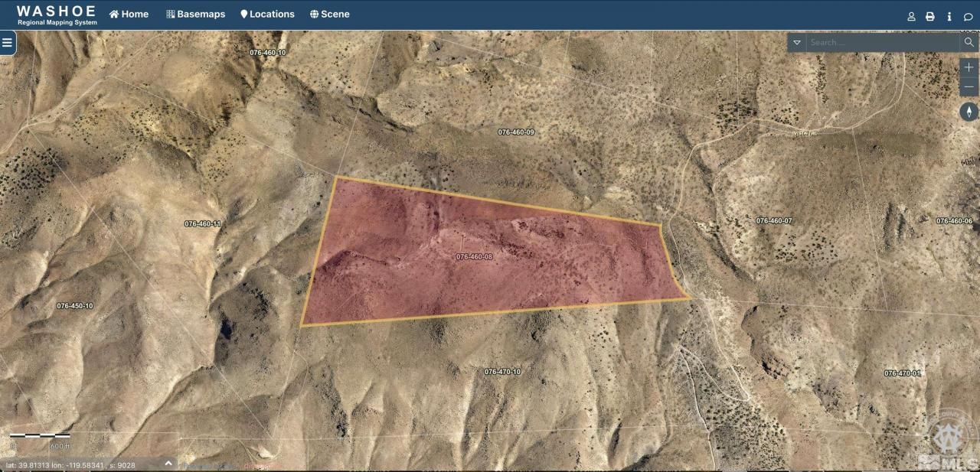980x472 pixels.
Task: Open the feedback chat bubble icon
Action: [968, 15]
